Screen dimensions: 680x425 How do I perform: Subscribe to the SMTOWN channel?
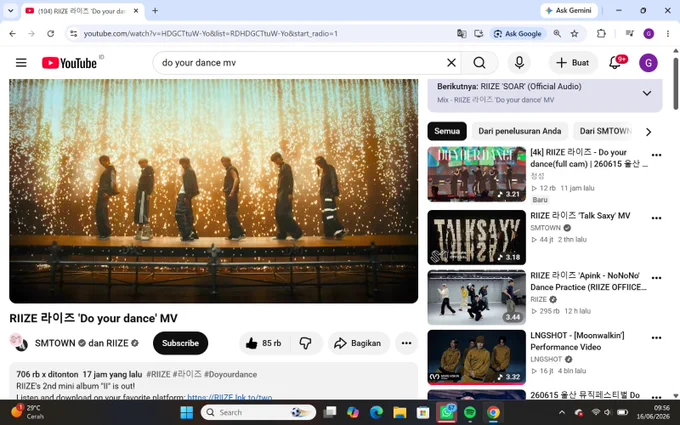click(180, 343)
